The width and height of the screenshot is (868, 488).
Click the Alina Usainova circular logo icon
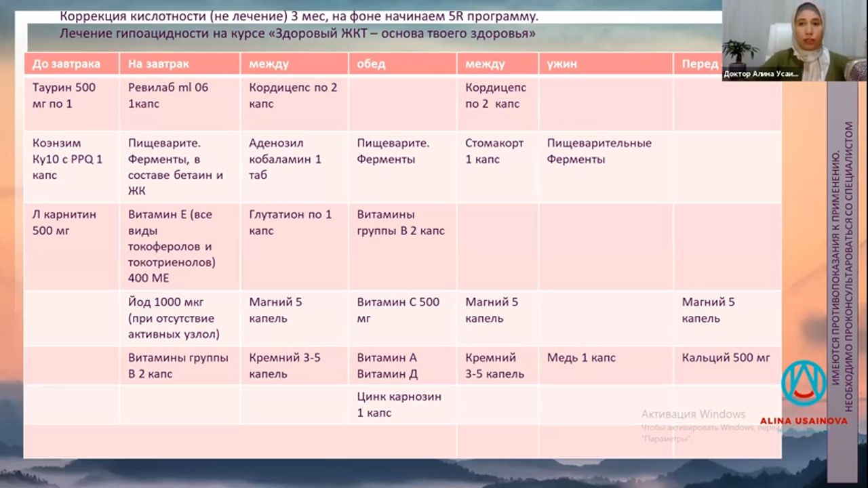(804, 384)
